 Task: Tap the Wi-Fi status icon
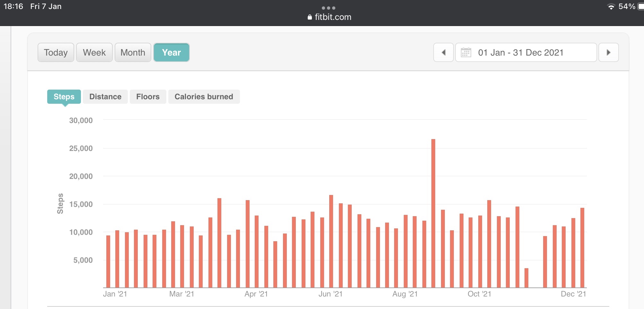pos(611,7)
